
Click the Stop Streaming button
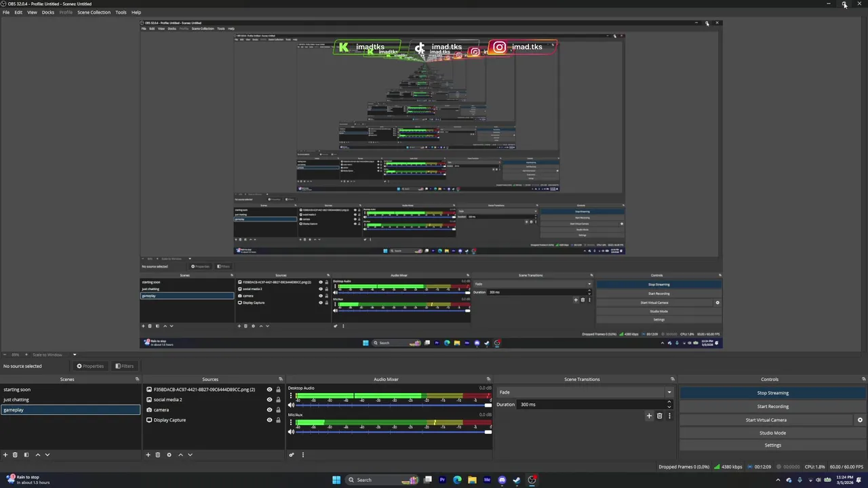(773, 393)
